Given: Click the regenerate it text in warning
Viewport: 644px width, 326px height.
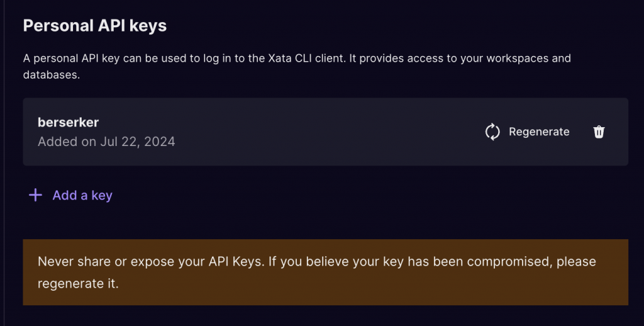Looking at the screenshot, I should (x=78, y=283).
